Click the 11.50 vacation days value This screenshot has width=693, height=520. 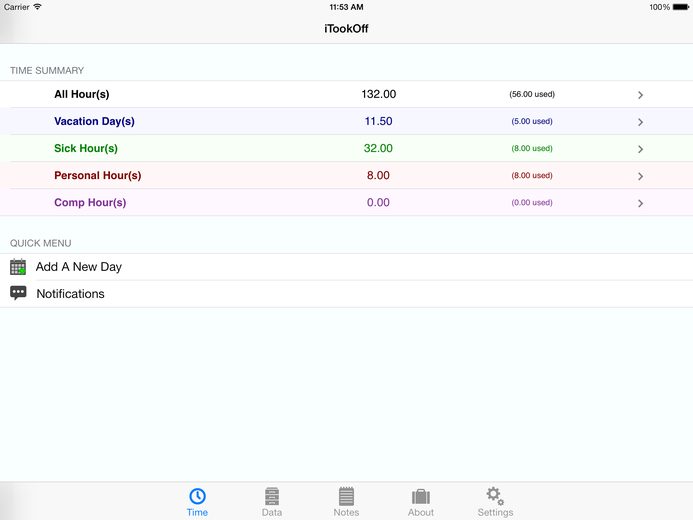(378, 121)
